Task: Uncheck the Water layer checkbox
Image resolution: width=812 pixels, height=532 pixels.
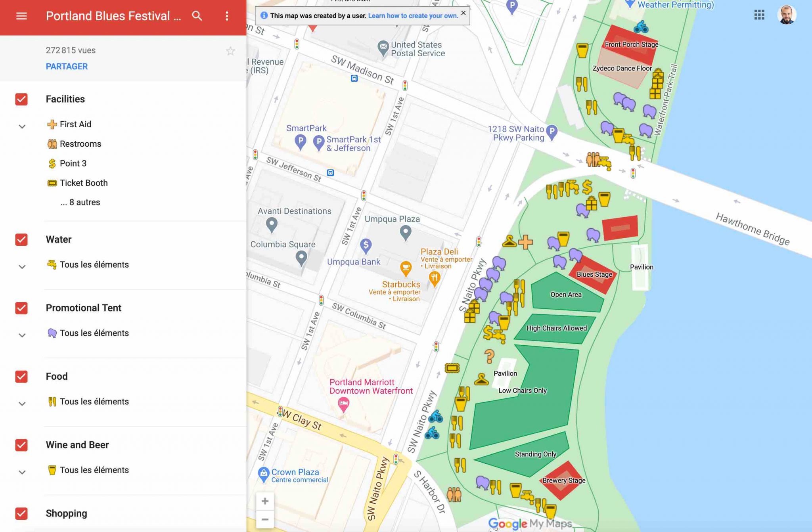Action: (x=21, y=239)
